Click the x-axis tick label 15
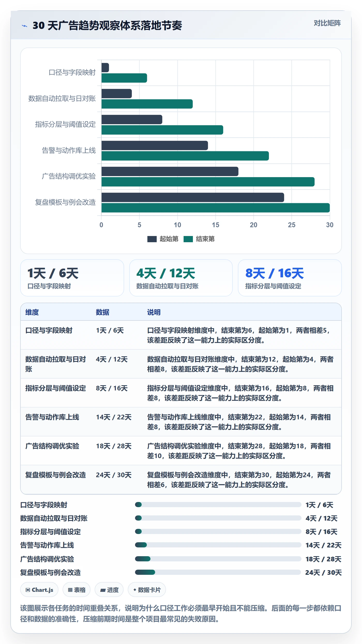Screen dimensions: 362x644 215,225
